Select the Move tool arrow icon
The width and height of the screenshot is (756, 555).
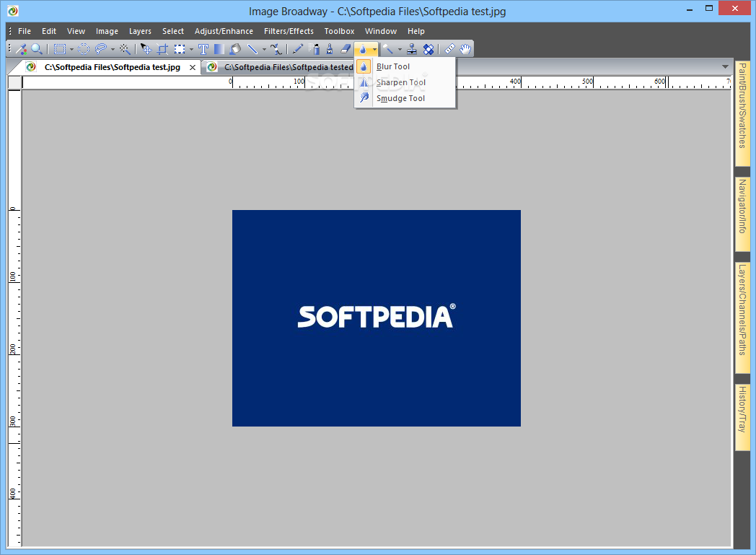coord(146,48)
